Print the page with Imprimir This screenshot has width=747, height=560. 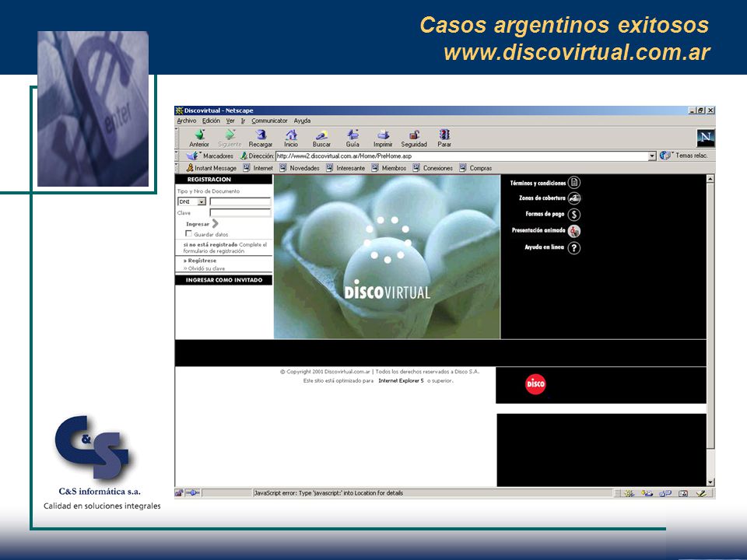coord(383,138)
